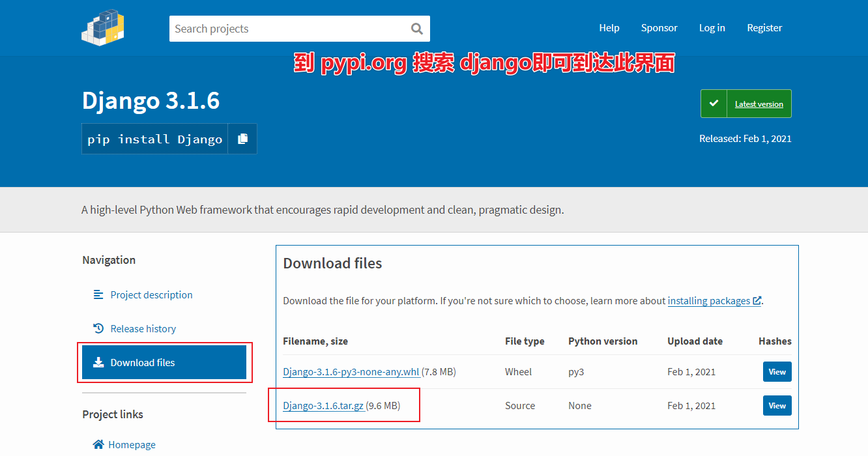Image resolution: width=868 pixels, height=456 pixels.
Task: Open the Register page
Action: [764, 27]
